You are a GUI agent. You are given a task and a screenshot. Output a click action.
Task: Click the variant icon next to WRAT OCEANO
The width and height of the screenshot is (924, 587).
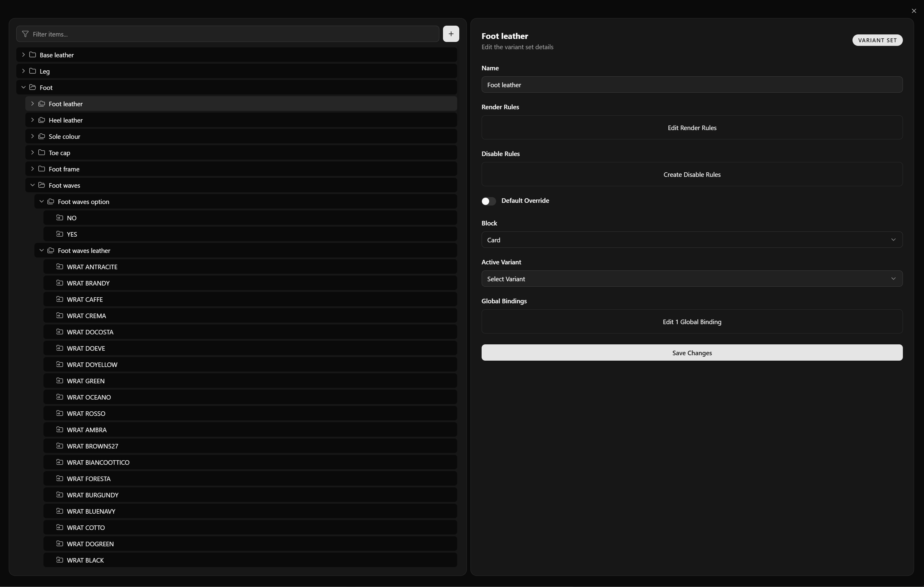60,397
